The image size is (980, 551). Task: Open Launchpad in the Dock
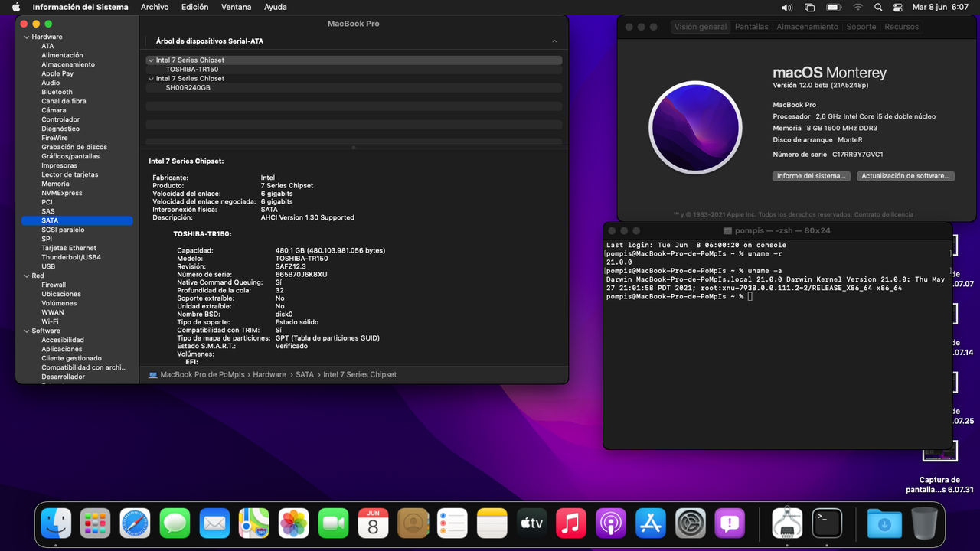(x=96, y=523)
